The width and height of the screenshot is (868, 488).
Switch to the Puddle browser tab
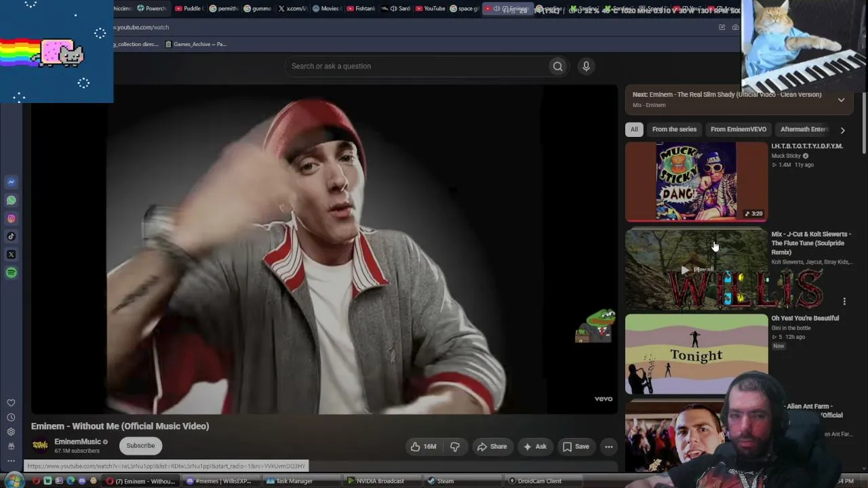coord(189,9)
